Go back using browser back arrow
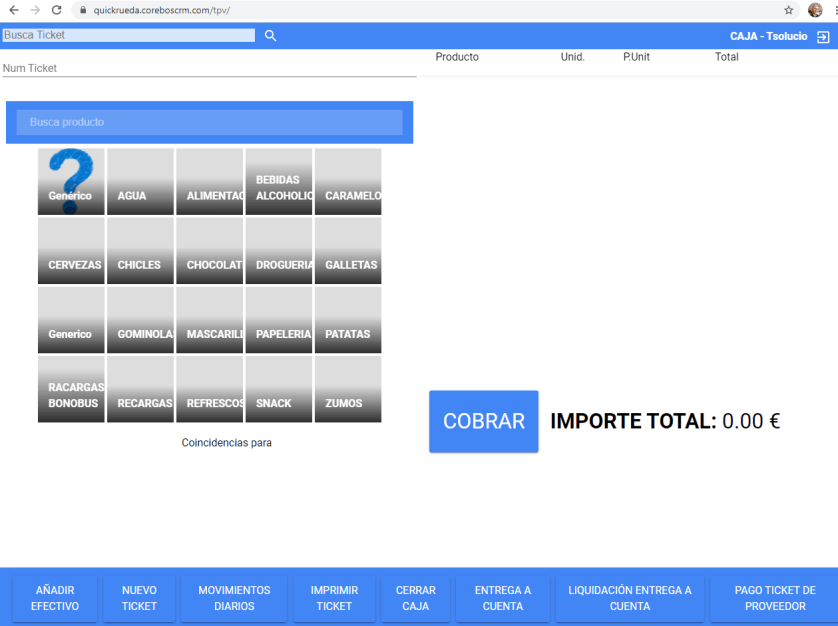838x626 pixels. click(x=13, y=10)
